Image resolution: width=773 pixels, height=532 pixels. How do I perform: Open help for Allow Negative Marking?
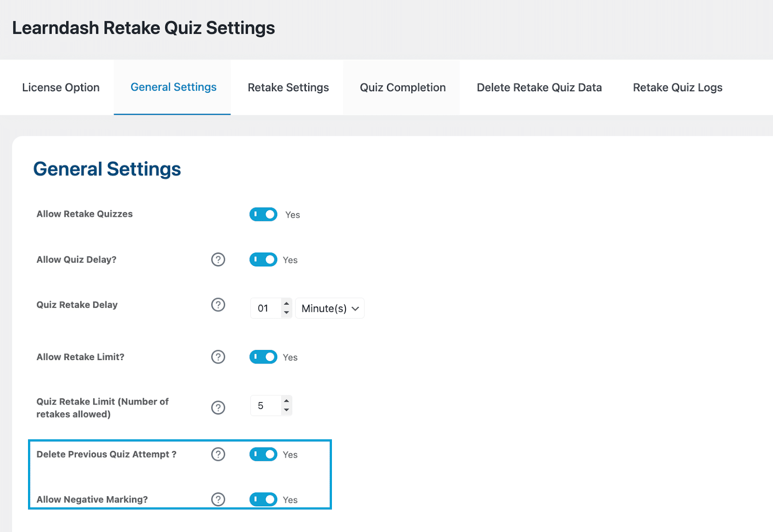(218, 500)
